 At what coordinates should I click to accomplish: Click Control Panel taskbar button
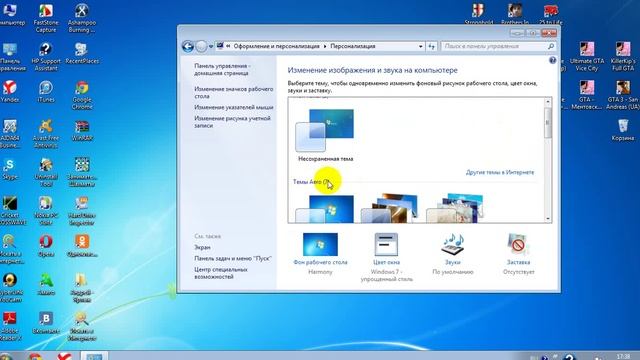click(94, 356)
